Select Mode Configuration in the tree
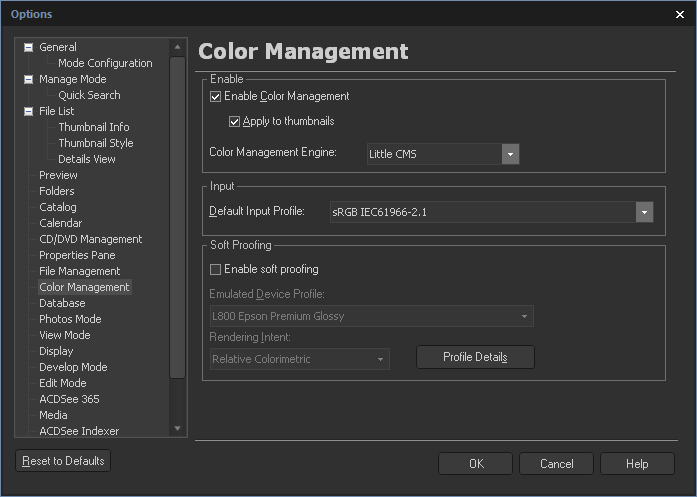Viewport: 697px width, 497px height. point(105,63)
